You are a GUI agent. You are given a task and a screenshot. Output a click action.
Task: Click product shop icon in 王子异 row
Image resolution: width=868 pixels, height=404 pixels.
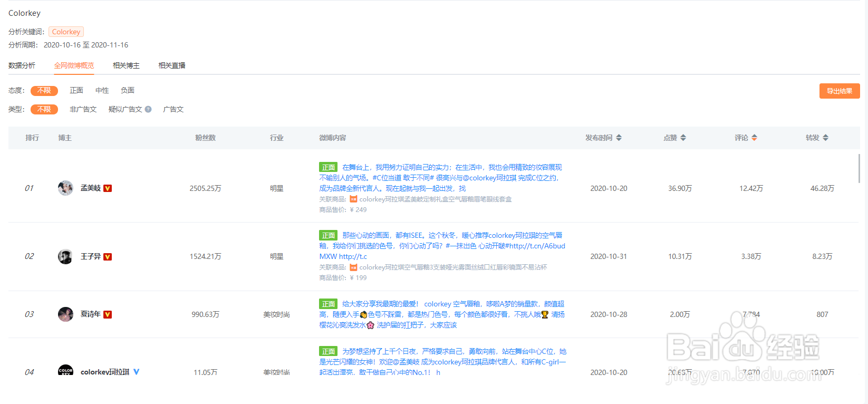click(353, 267)
